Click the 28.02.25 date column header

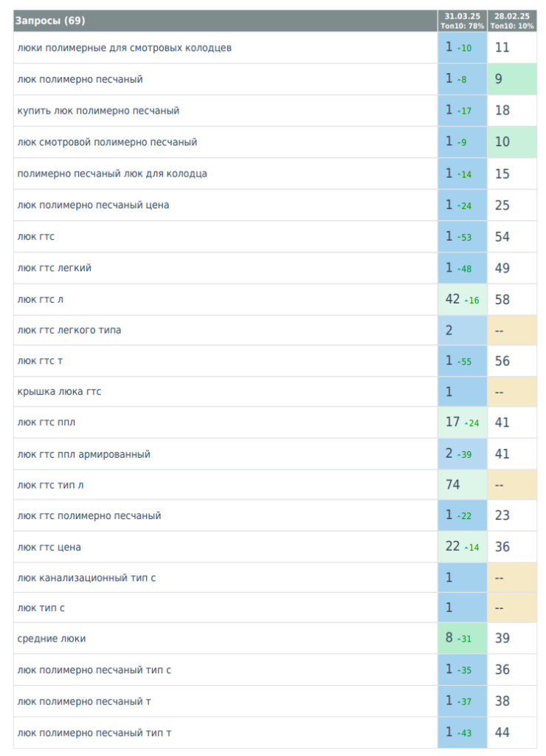[x=512, y=21]
